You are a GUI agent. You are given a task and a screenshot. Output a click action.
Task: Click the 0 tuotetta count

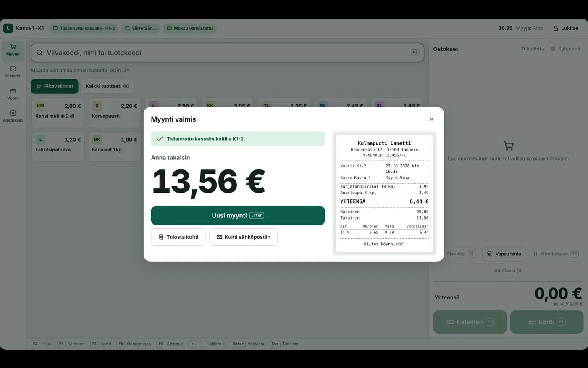(x=533, y=49)
